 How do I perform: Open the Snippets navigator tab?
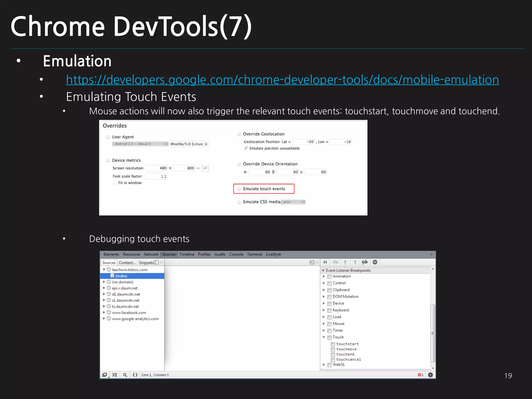point(146,263)
